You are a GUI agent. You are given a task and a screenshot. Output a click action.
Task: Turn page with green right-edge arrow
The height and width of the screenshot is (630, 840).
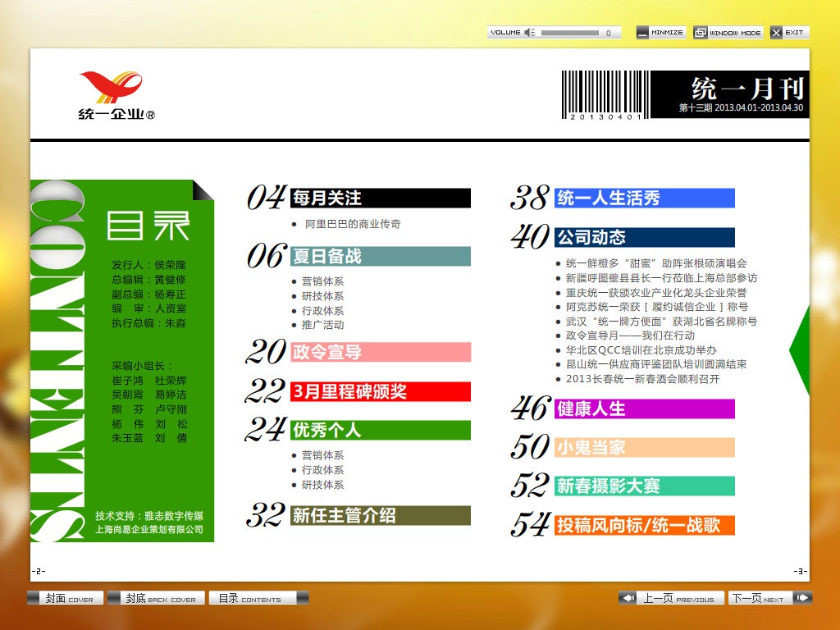click(x=800, y=350)
